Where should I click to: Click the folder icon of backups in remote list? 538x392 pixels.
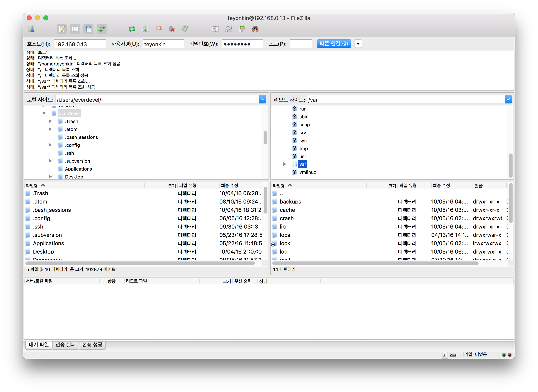click(275, 202)
